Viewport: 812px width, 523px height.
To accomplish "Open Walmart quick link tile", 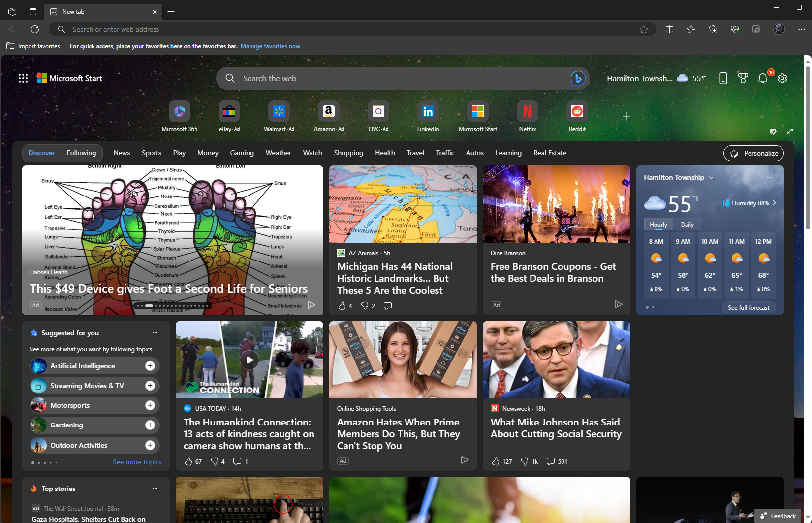I will pyautogui.click(x=279, y=117).
